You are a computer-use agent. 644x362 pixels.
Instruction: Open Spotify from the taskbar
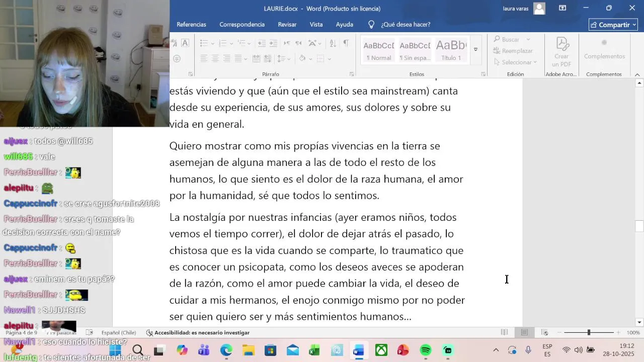(426, 350)
